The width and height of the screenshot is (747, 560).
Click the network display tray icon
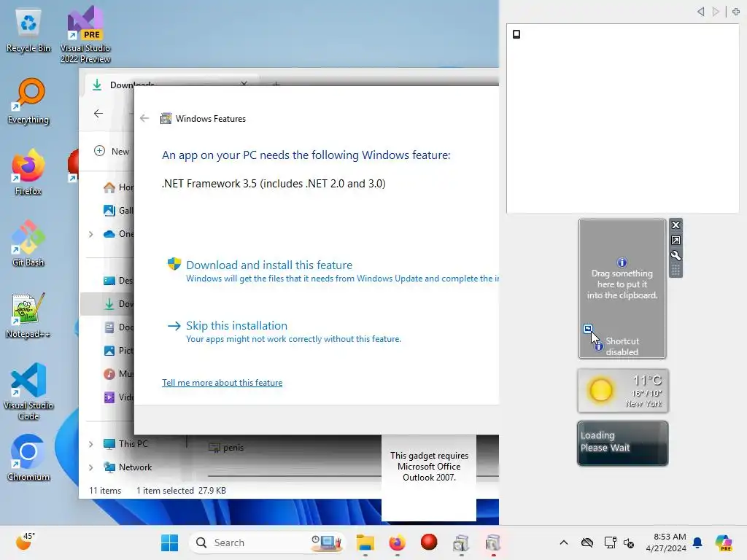pos(610,542)
